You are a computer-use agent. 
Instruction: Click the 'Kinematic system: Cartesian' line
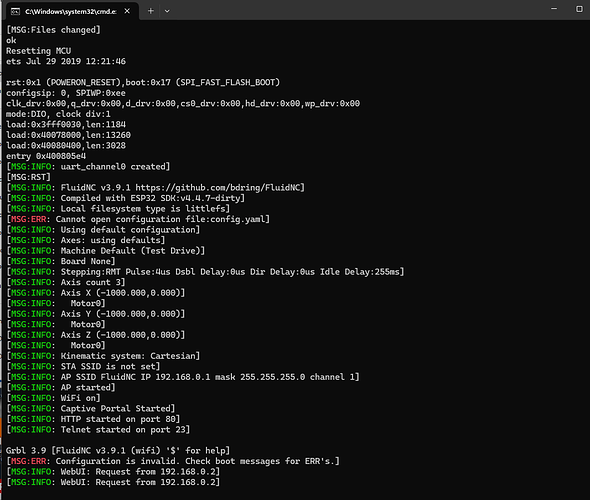(103, 356)
